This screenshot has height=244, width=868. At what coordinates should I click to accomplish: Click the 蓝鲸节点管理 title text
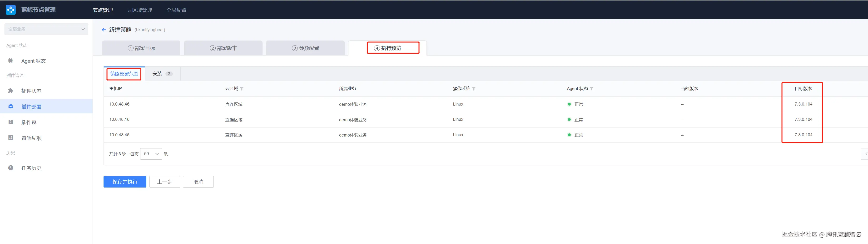click(38, 10)
